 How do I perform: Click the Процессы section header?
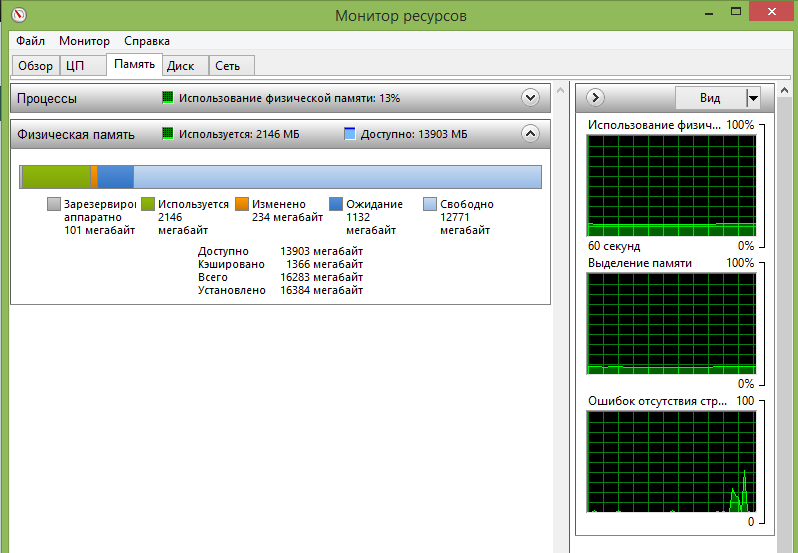pyautogui.click(x=280, y=98)
